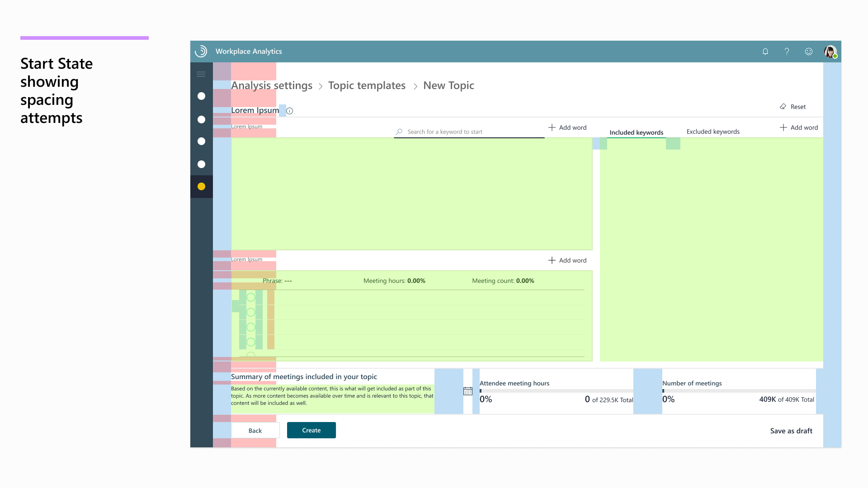Click the top sidebar navigation dot

pyautogui.click(x=201, y=96)
